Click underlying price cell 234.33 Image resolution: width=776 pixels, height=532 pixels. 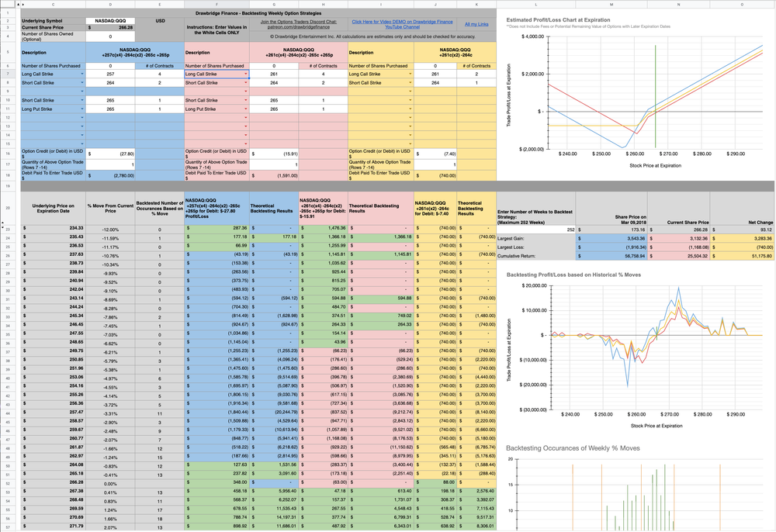(53, 229)
